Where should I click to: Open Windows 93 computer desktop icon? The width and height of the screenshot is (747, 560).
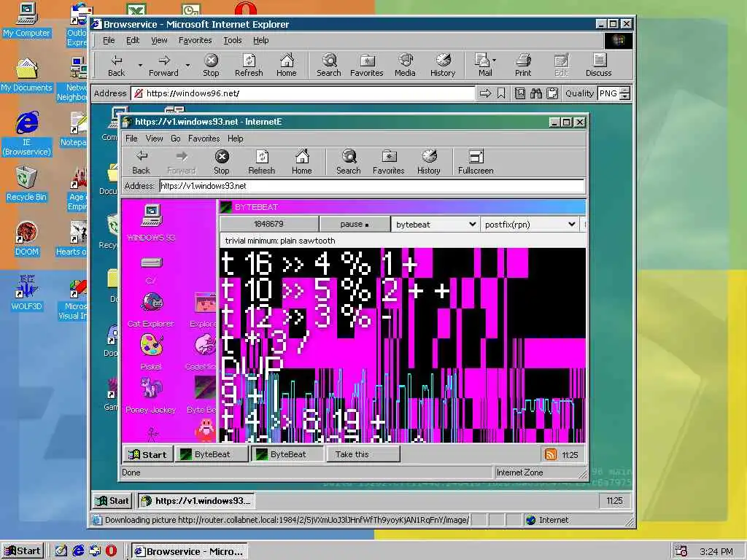point(152,223)
